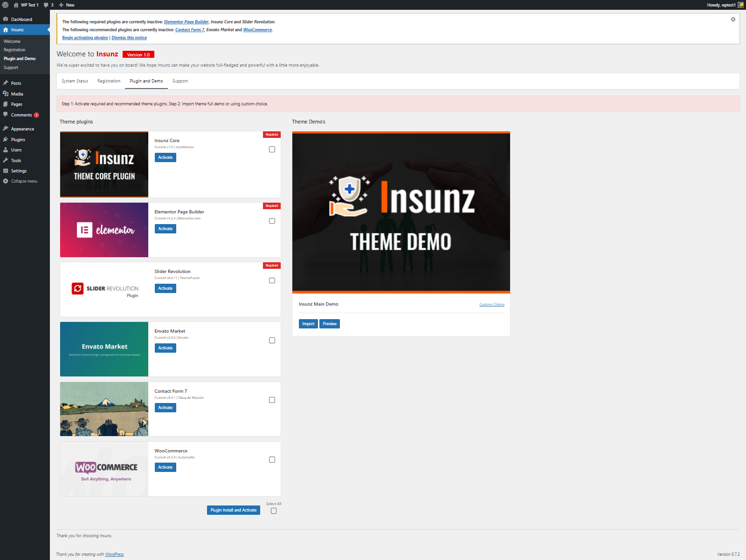746x560 pixels.
Task: Open Media library icon in sidebar
Action: pos(6,94)
